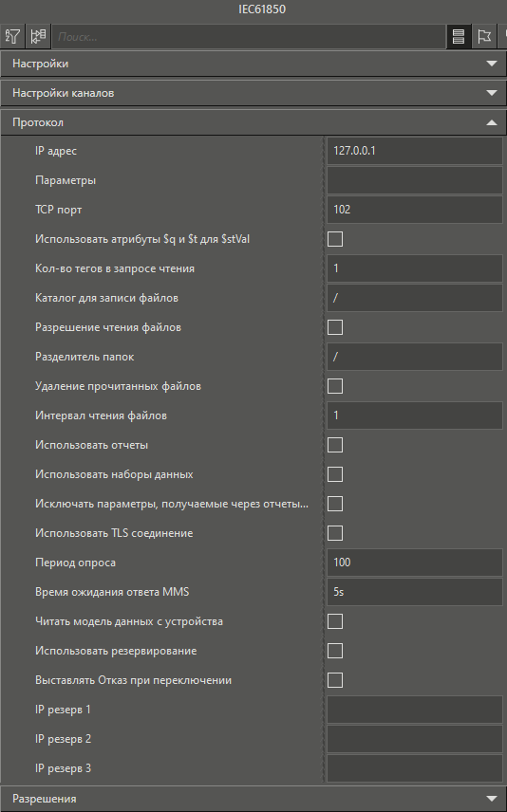This screenshot has width=507, height=812.
Task: Click the IP резерв 2 input field
Action: click(x=415, y=739)
